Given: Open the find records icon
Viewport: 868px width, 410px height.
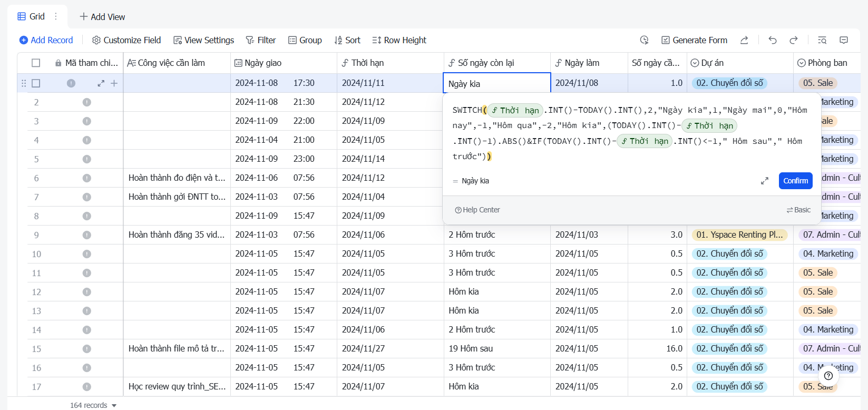Looking at the screenshot, I should click(x=822, y=40).
